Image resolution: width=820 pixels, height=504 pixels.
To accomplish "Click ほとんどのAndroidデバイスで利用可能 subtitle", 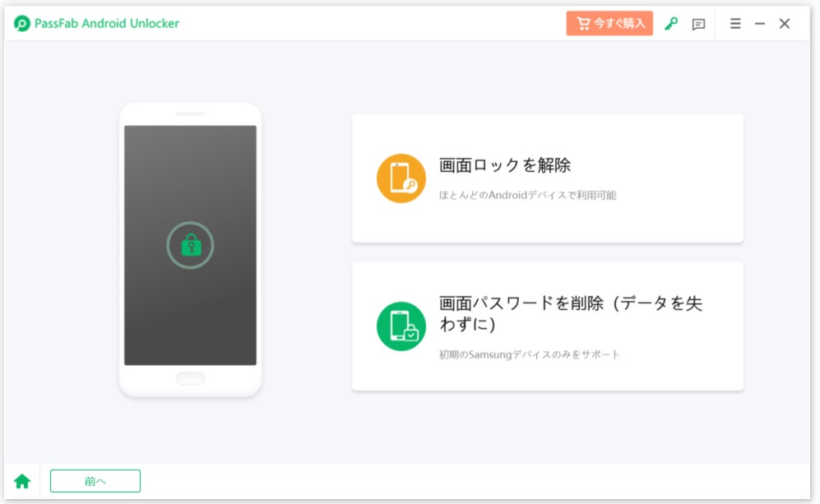I will (527, 196).
